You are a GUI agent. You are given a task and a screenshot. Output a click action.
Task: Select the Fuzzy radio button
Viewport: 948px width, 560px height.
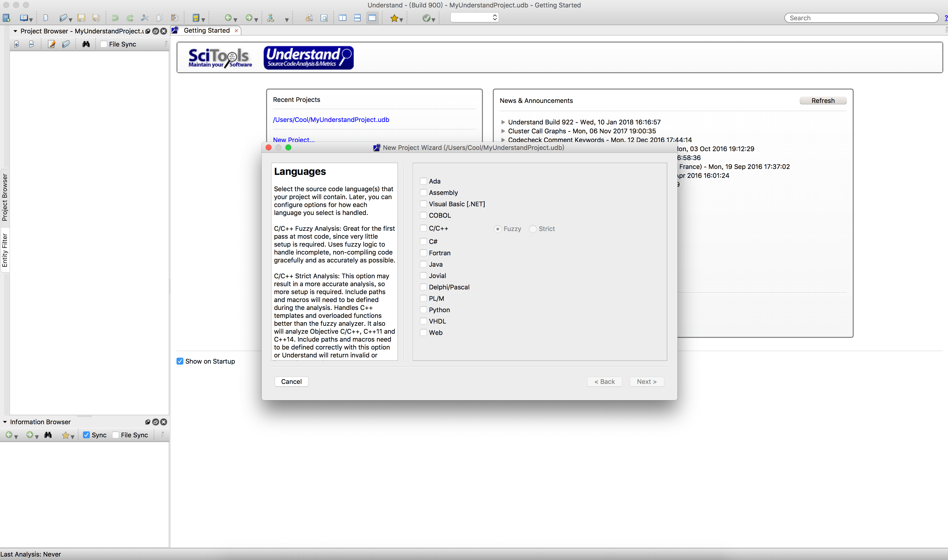(x=498, y=229)
